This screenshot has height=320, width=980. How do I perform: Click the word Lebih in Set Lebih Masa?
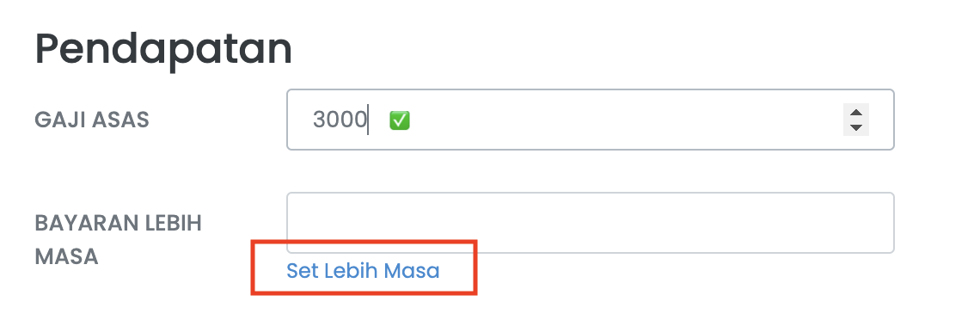(352, 271)
